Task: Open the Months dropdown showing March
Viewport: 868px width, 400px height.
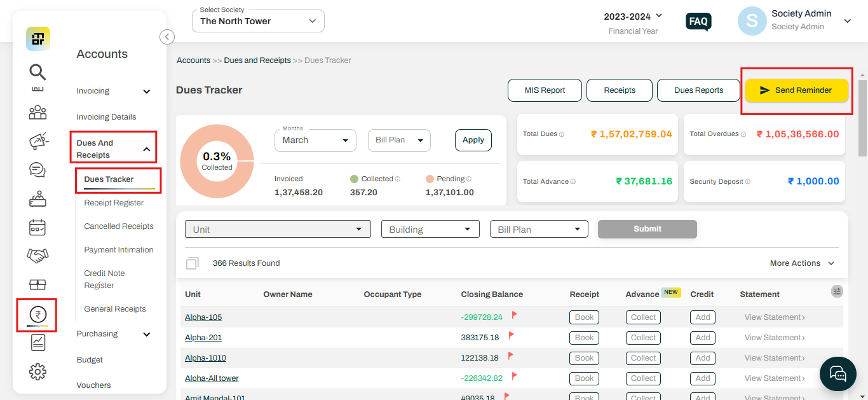Action: point(315,140)
